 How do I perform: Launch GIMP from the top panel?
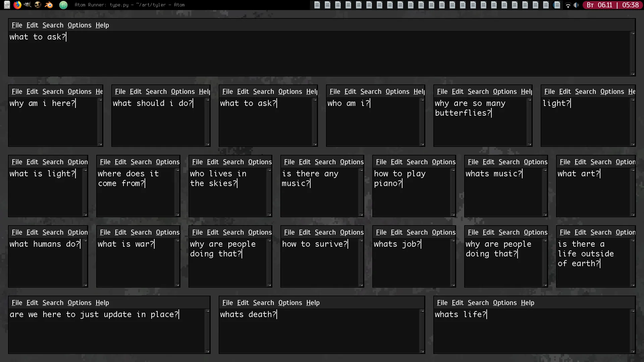click(x=28, y=5)
